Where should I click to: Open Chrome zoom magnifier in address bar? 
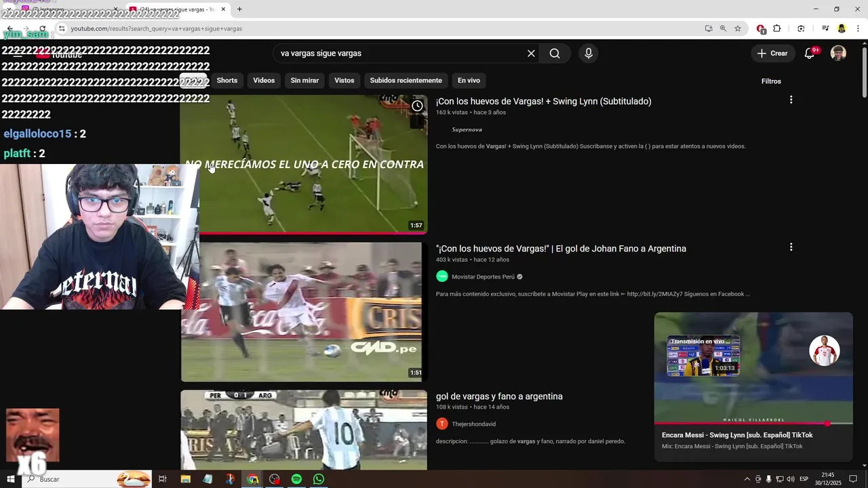click(x=723, y=28)
